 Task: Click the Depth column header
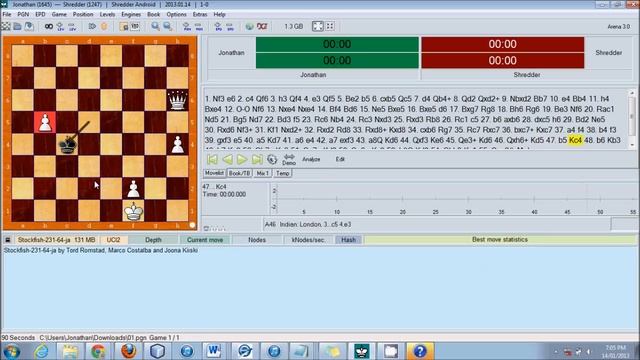pyautogui.click(x=153, y=240)
